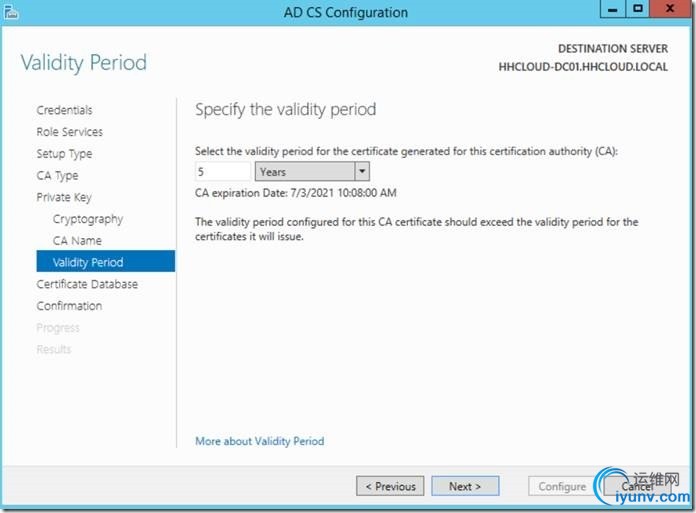Click the Previous button
The width and height of the screenshot is (696, 513).
tap(390, 487)
